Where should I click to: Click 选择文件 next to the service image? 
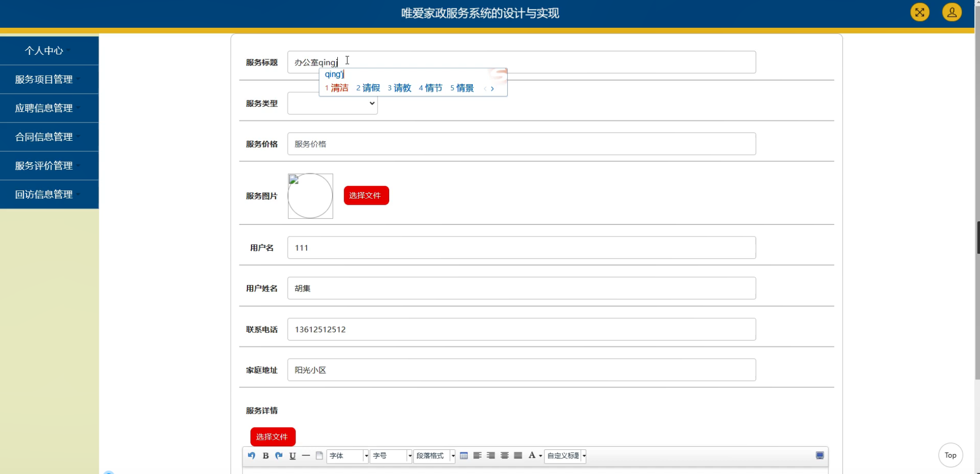(366, 195)
